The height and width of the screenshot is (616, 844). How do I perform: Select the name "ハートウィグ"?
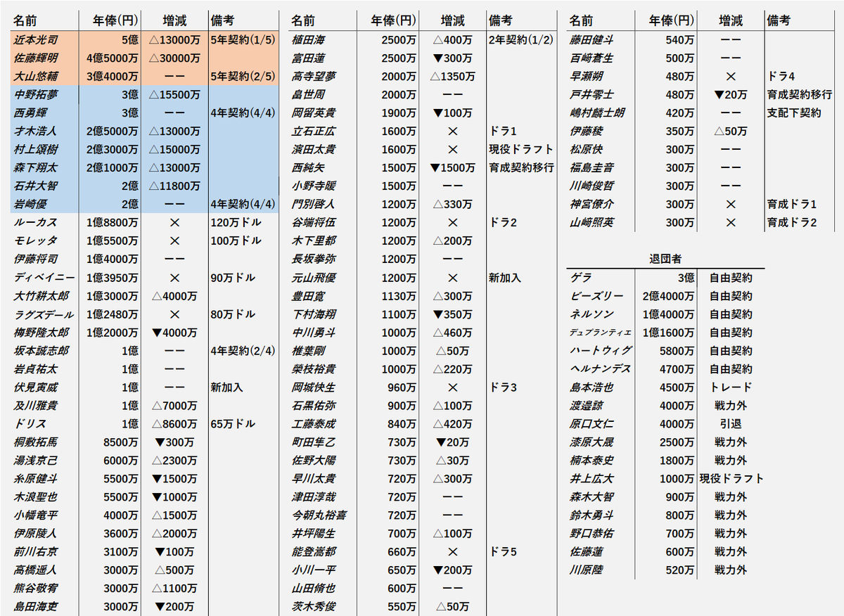tap(601, 351)
